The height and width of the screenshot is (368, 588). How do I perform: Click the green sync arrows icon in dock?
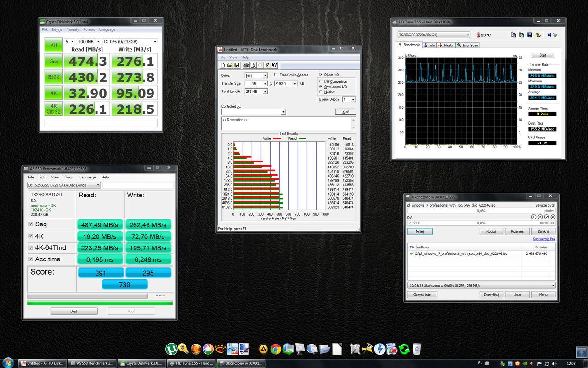(x=404, y=349)
